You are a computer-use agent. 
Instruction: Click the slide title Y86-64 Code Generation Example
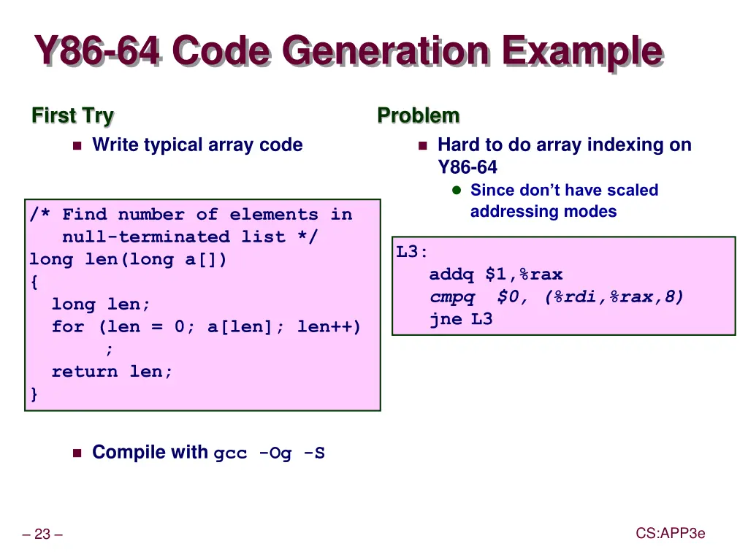click(x=349, y=52)
